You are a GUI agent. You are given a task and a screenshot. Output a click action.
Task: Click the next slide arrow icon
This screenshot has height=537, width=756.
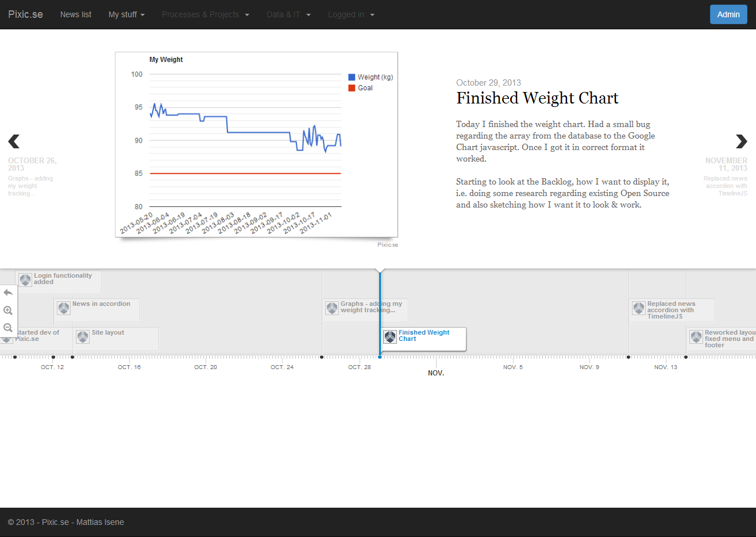(x=741, y=141)
